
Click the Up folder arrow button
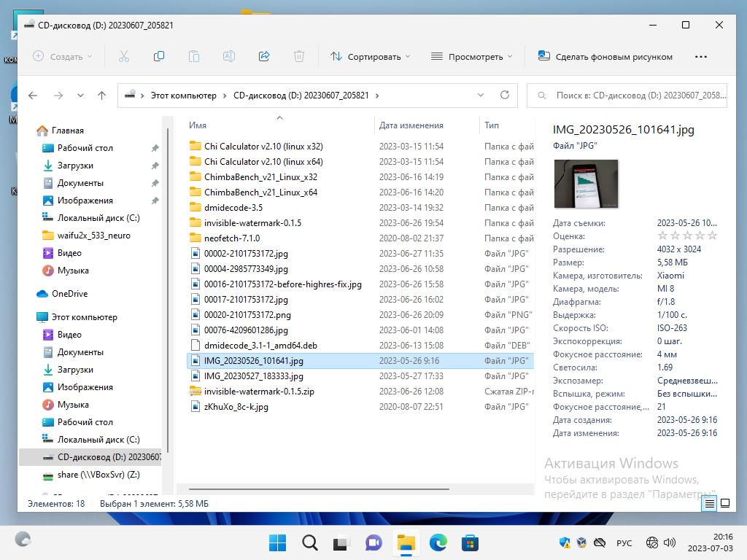point(102,96)
